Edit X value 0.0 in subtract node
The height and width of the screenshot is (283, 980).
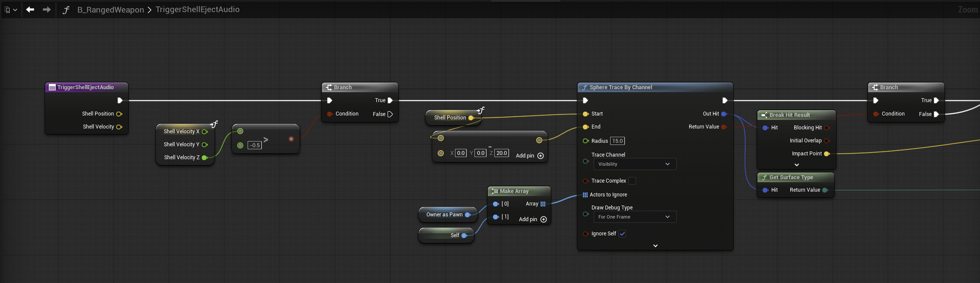click(461, 153)
